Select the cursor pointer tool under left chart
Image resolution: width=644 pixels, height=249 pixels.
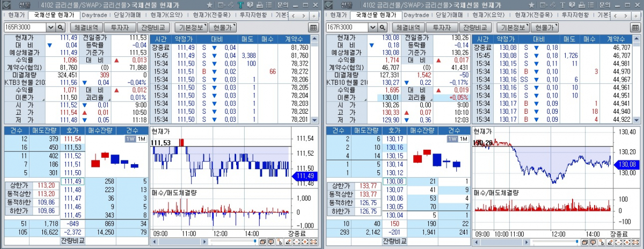point(280,242)
